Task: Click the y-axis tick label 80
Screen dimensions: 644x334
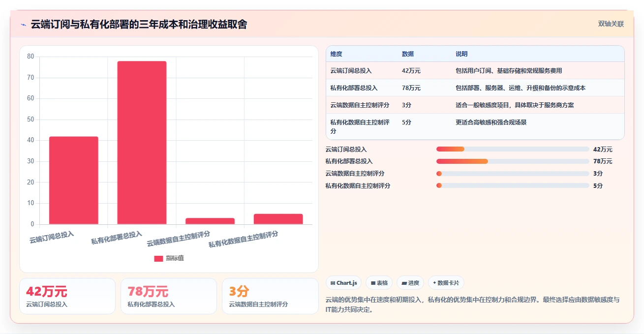Action: pos(31,57)
